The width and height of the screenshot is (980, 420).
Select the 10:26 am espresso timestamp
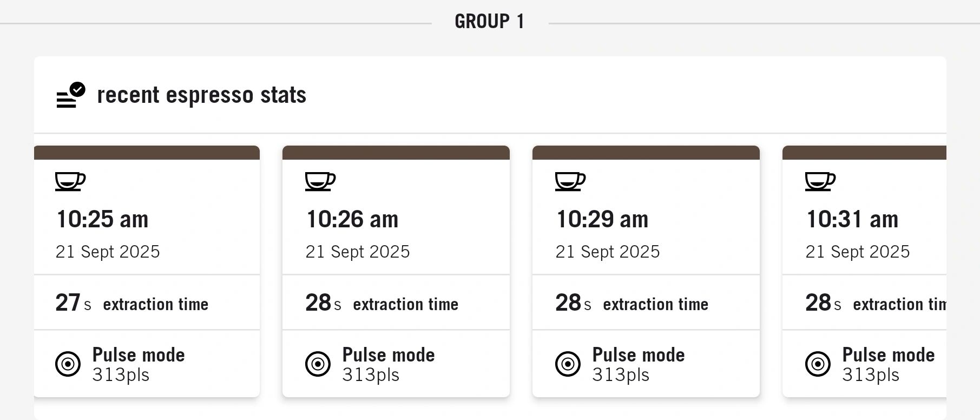click(x=352, y=219)
